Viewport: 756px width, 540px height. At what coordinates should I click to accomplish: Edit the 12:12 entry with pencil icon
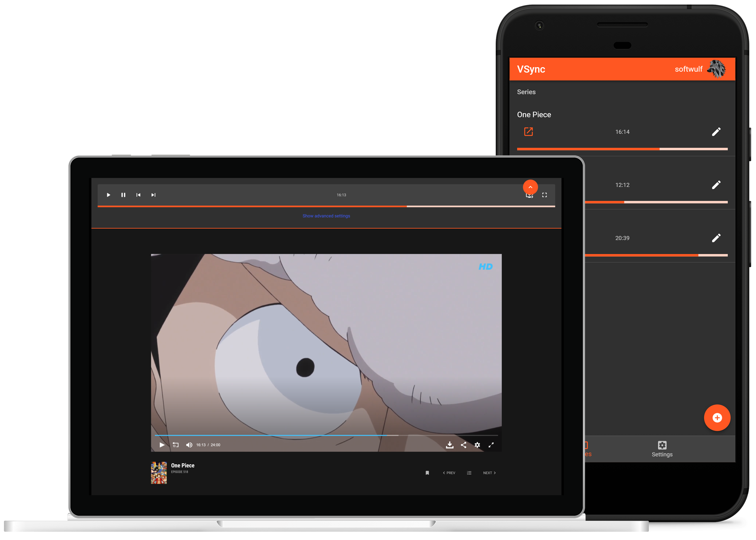click(x=716, y=185)
